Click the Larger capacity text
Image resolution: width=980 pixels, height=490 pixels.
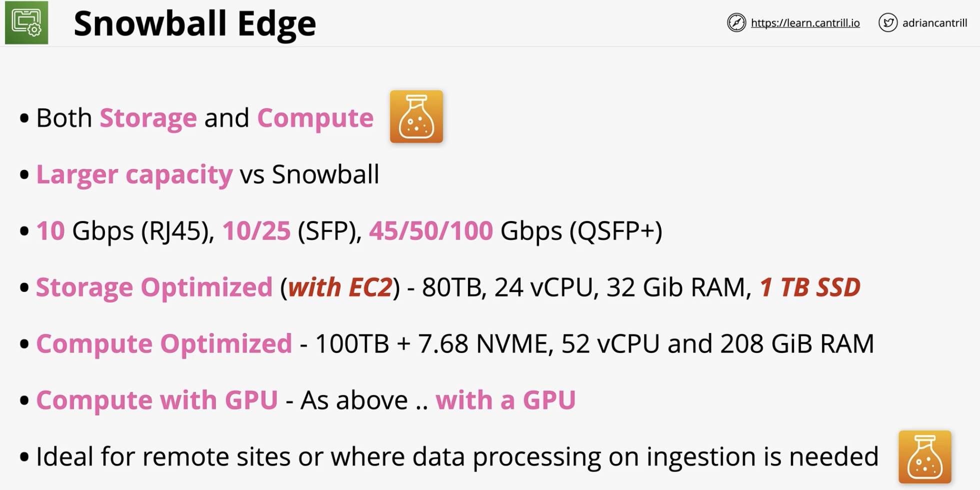134,174
